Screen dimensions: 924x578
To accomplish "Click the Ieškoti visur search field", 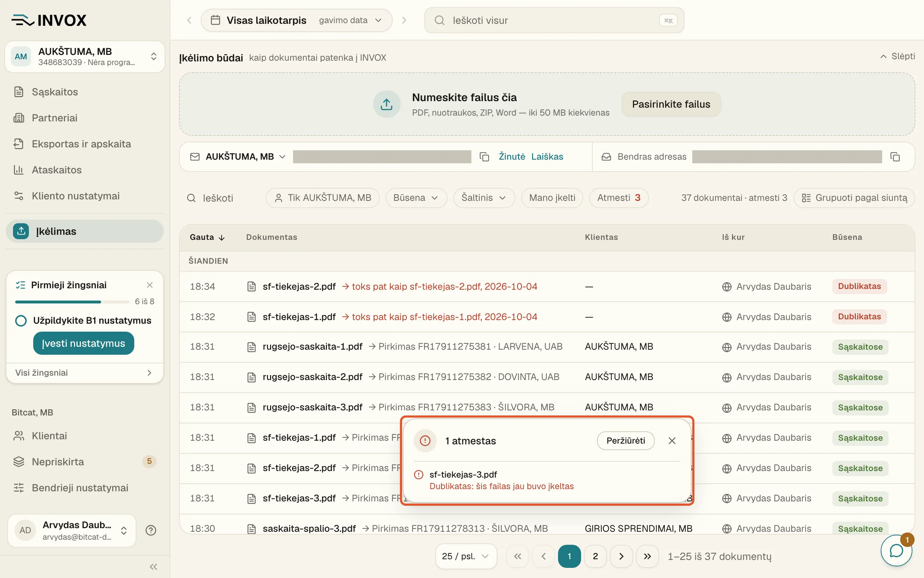I will tap(554, 20).
